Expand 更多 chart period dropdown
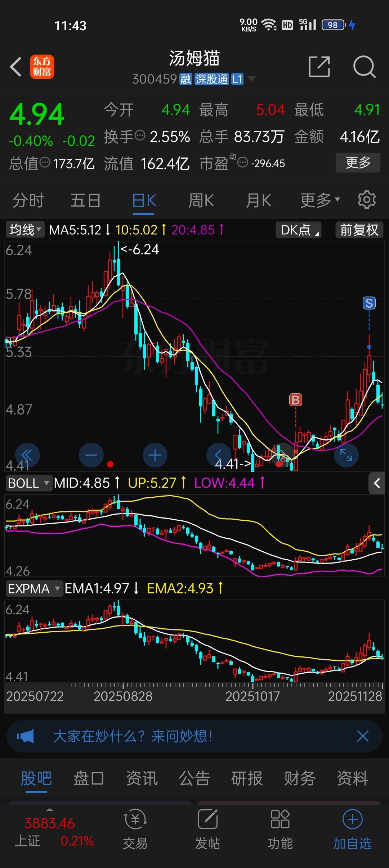 pyautogui.click(x=320, y=200)
